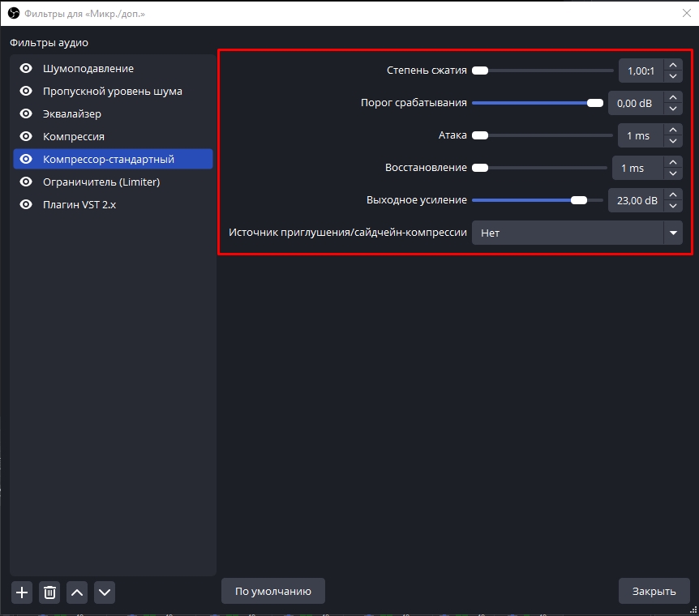Click the Восстановление slider handle
This screenshot has height=616, width=699.
[x=480, y=168]
